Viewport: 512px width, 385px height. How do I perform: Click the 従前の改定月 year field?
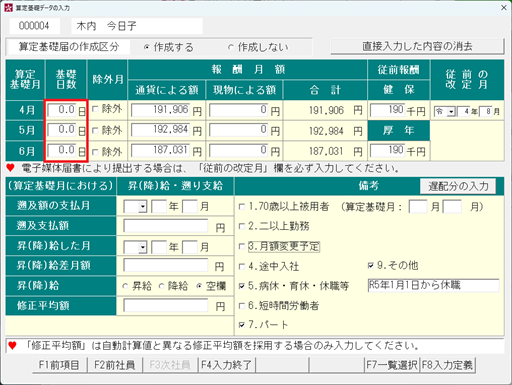coord(464,112)
